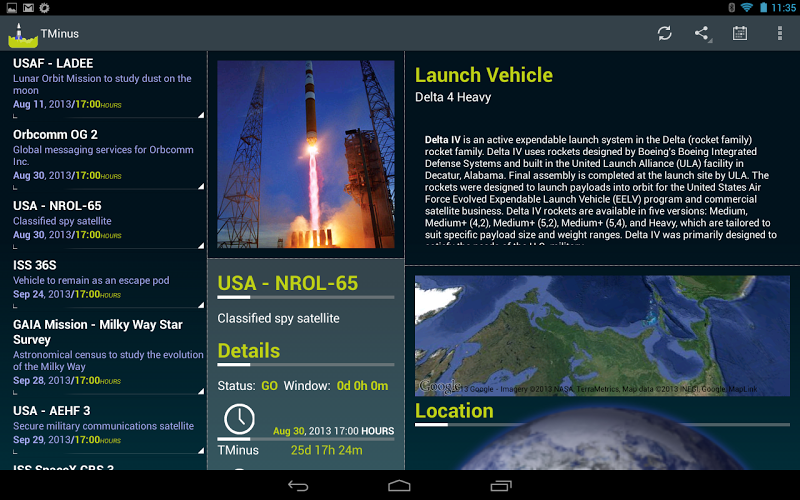The image size is (800, 500).
Task: Open the calendar icon in the toolbar
Action: [x=740, y=34]
